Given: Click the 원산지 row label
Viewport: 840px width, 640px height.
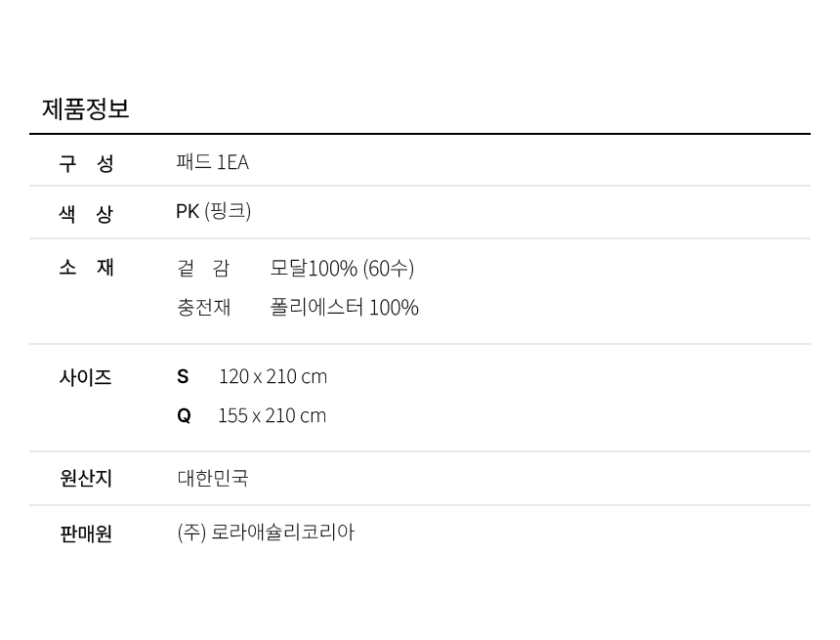Looking at the screenshot, I should 86,478.
